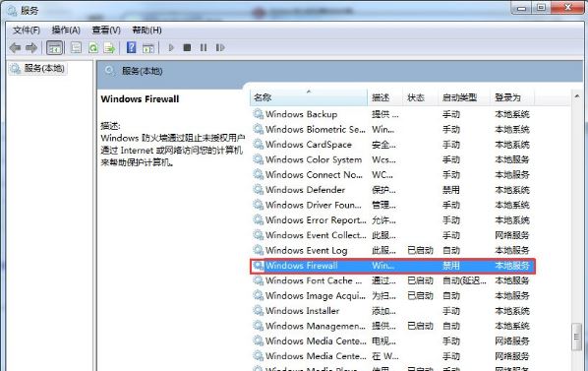Click the gear icon beside Windows Event Log
The image size is (588, 371).
coord(258,250)
